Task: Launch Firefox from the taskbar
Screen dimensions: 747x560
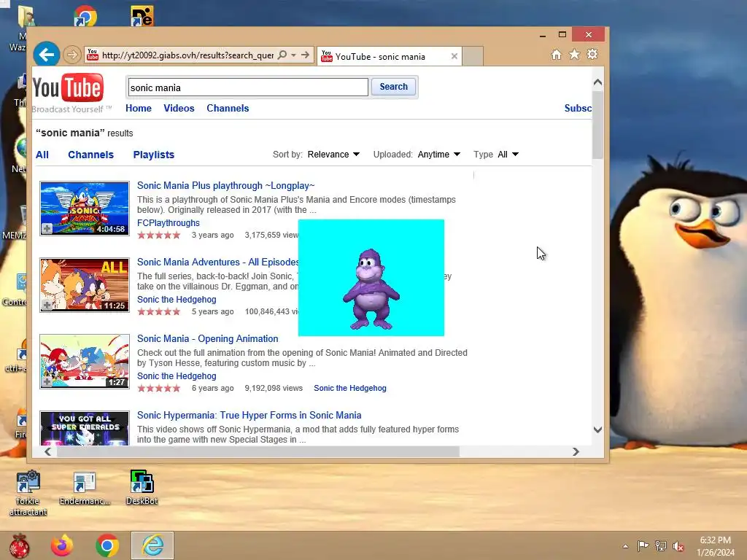Action: [62, 545]
